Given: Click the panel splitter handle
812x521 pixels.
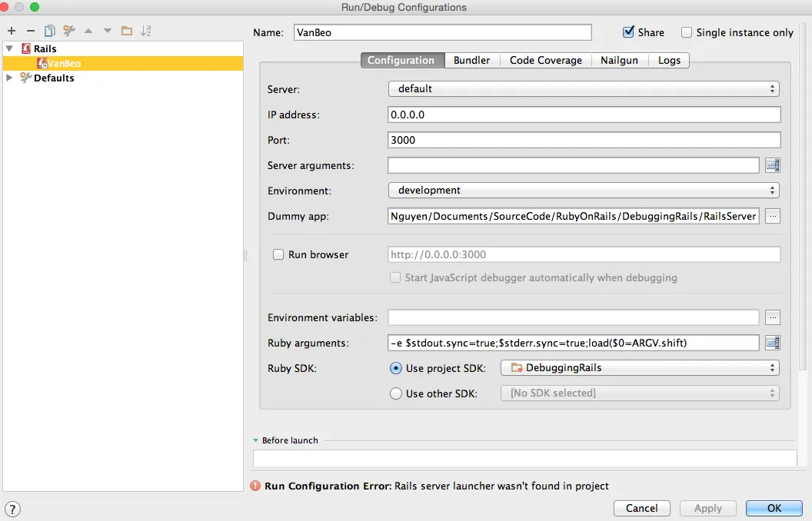Looking at the screenshot, I should click(245, 256).
